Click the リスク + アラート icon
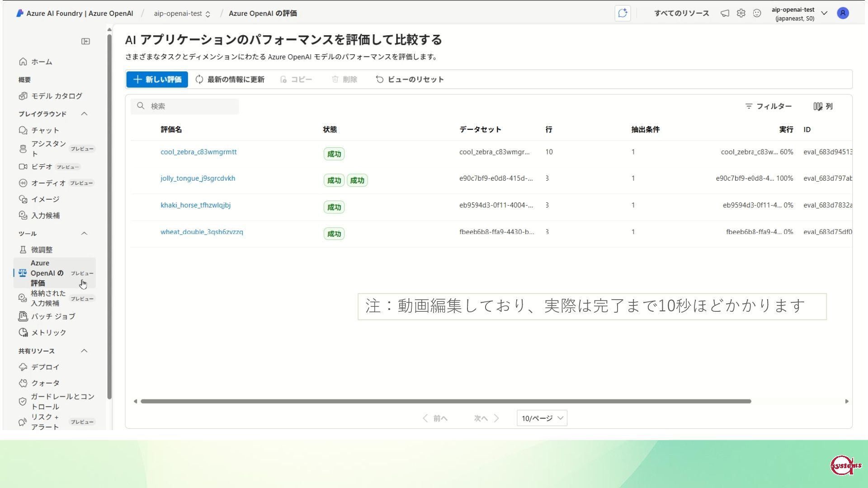 pos(23,422)
